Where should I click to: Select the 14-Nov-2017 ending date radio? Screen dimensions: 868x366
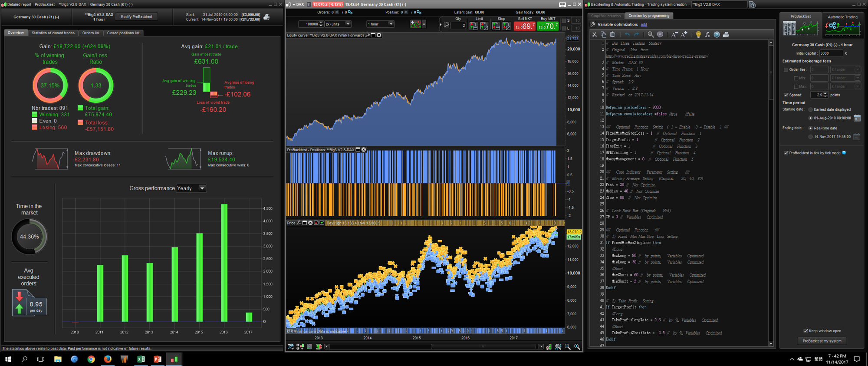pos(810,137)
